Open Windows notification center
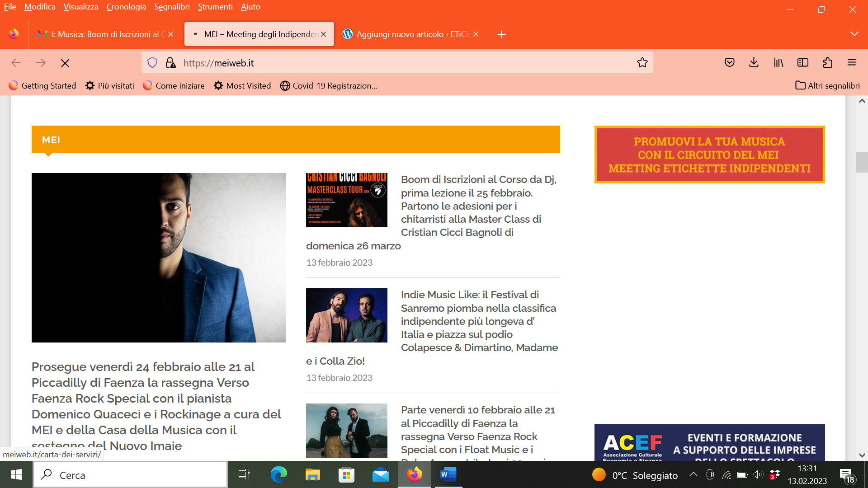868x488 pixels. (848, 475)
